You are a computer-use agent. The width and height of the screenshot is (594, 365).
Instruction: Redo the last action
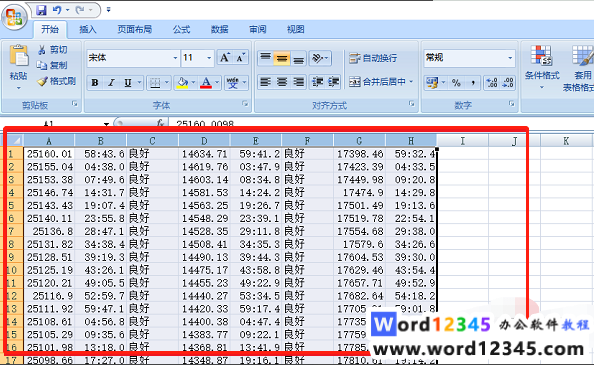[x=80, y=10]
